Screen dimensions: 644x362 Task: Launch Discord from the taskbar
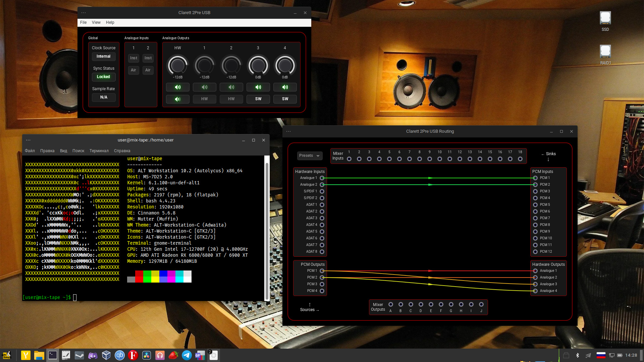pyautogui.click(x=93, y=355)
